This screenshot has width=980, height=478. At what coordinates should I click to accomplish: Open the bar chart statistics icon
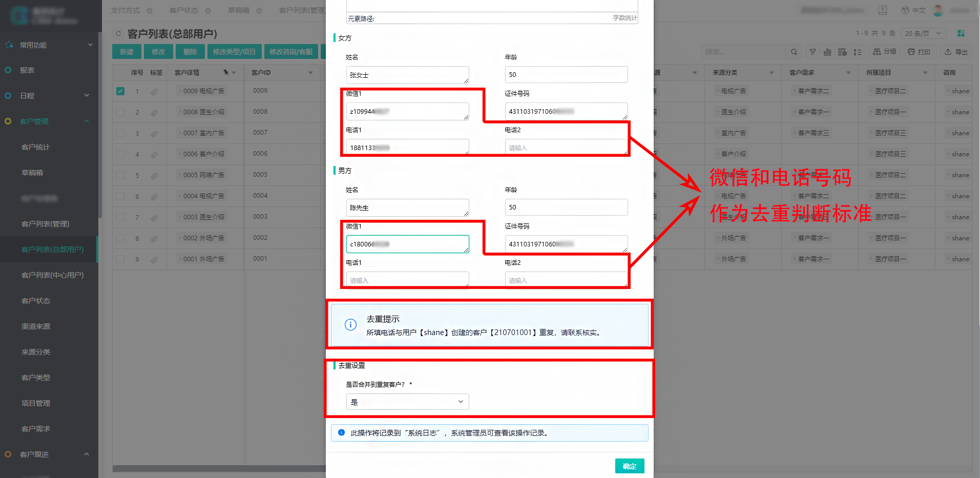point(827,52)
